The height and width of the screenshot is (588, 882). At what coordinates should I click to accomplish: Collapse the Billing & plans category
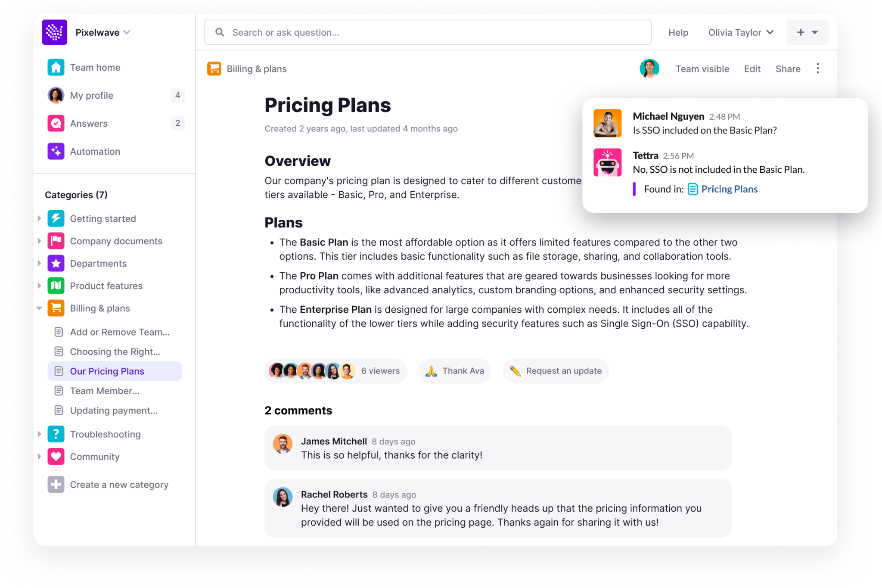(x=39, y=308)
